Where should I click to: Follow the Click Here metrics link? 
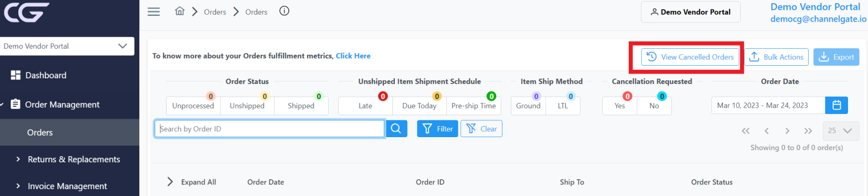353,56
